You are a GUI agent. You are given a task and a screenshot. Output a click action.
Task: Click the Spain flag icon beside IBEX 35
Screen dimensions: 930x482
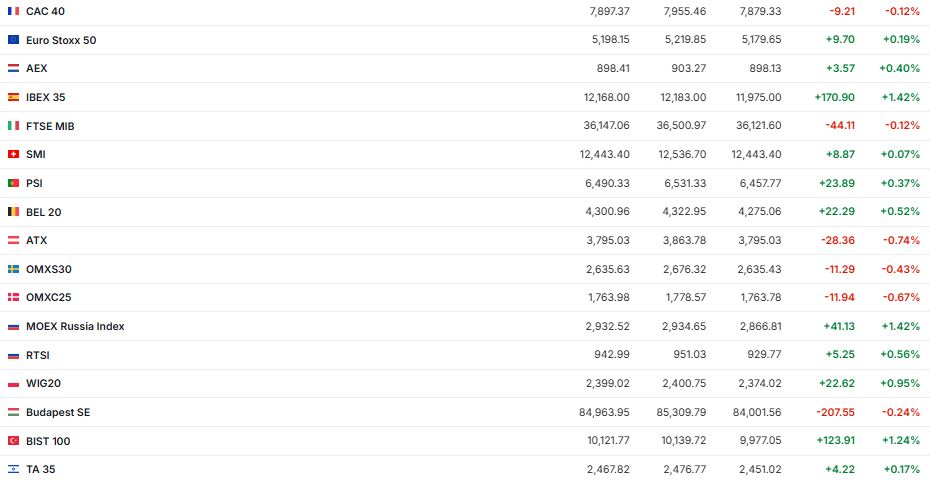pyautogui.click(x=13, y=97)
